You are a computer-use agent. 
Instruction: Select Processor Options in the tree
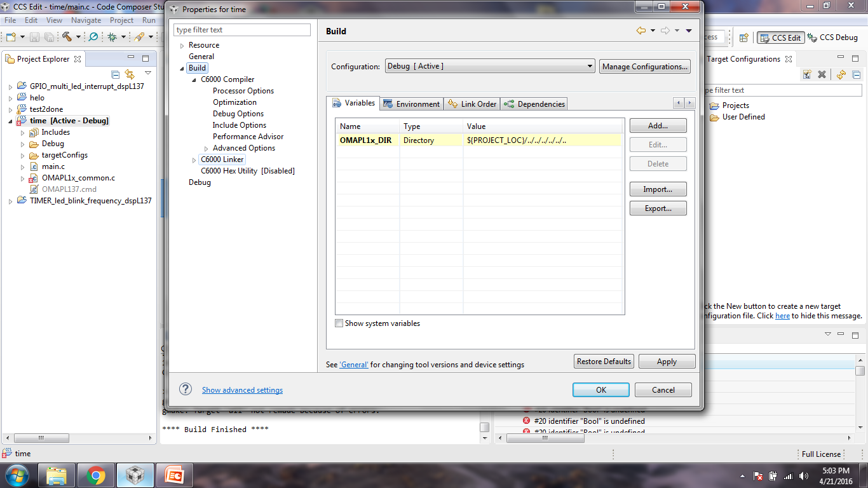(x=243, y=91)
